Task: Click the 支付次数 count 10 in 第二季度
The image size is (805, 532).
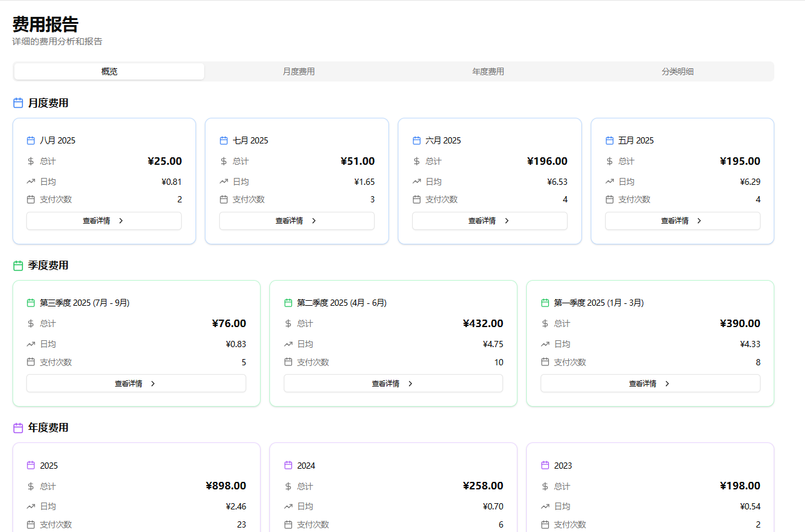Action: [x=499, y=362]
